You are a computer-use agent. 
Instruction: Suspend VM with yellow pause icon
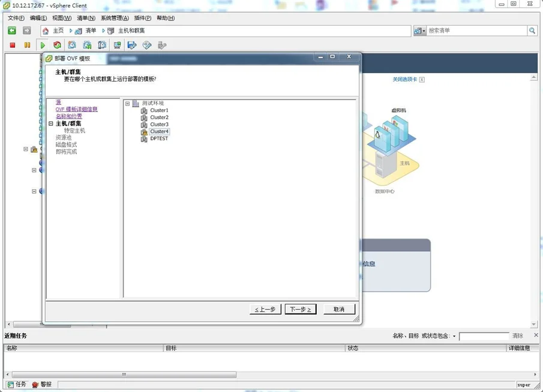27,45
